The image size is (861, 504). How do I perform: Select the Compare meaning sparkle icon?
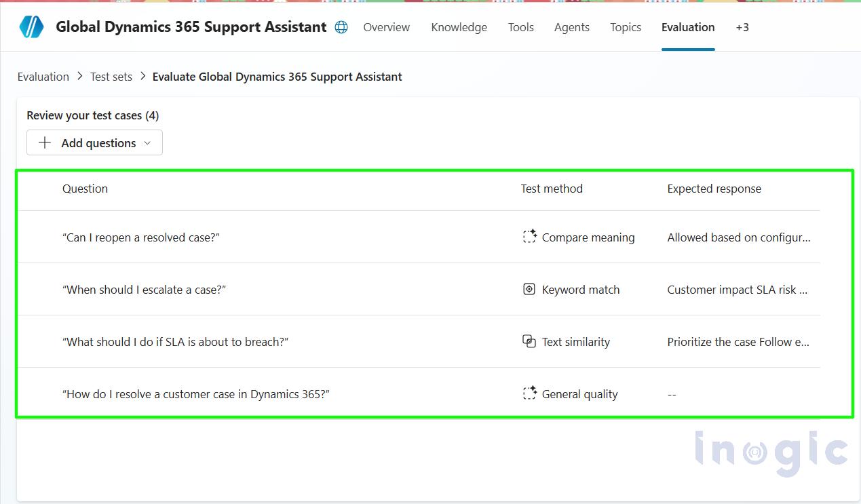pos(530,236)
